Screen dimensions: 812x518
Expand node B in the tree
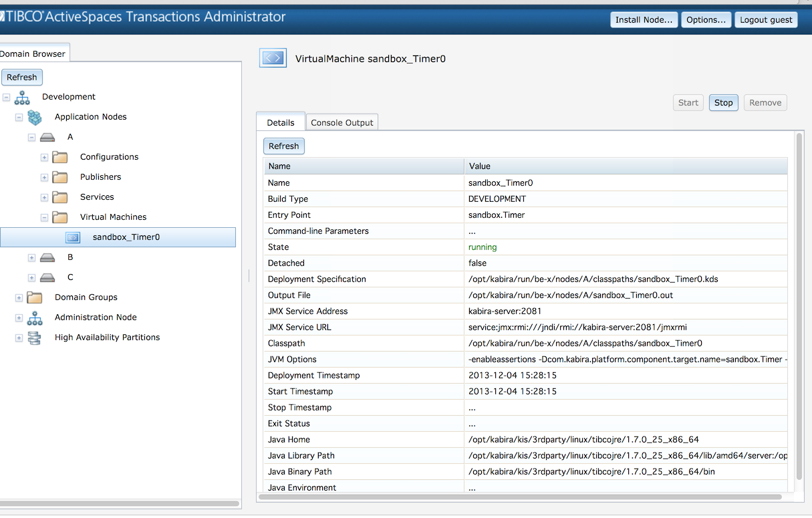pyautogui.click(x=31, y=257)
